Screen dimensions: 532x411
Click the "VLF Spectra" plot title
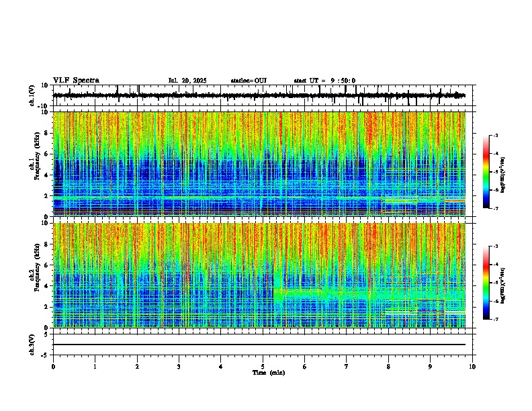(76, 80)
